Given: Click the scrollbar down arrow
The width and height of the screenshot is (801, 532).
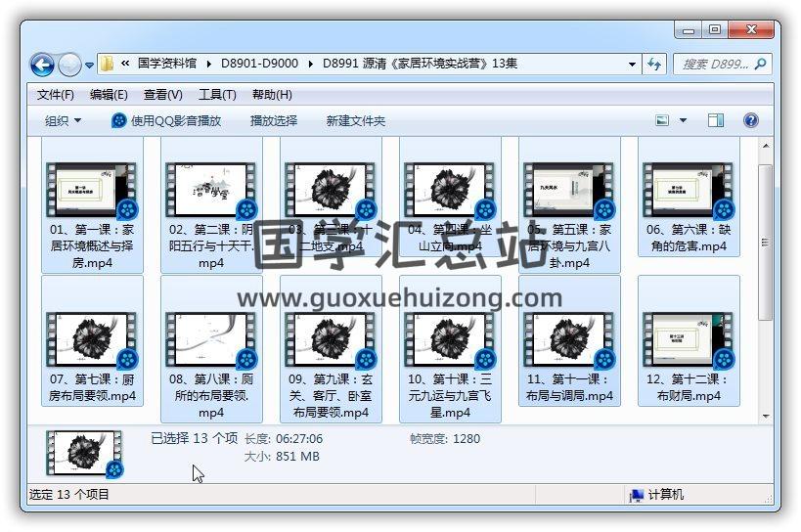Looking at the screenshot, I should pyautogui.click(x=765, y=416).
